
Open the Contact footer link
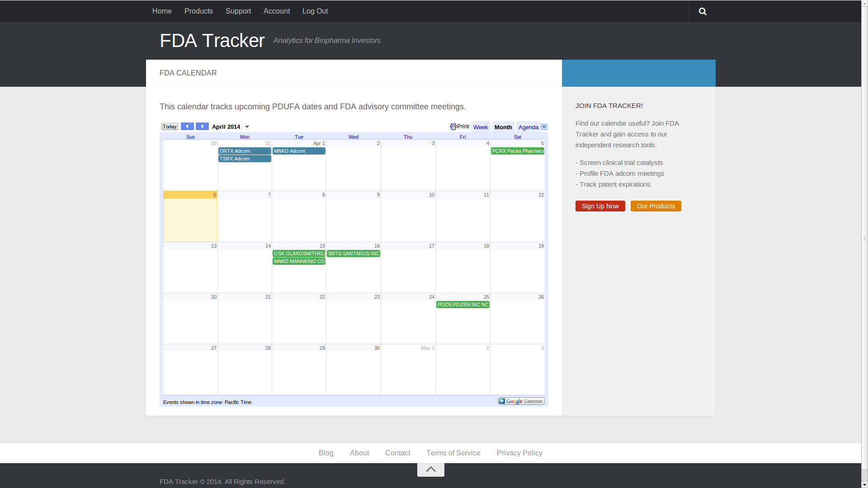tap(398, 453)
